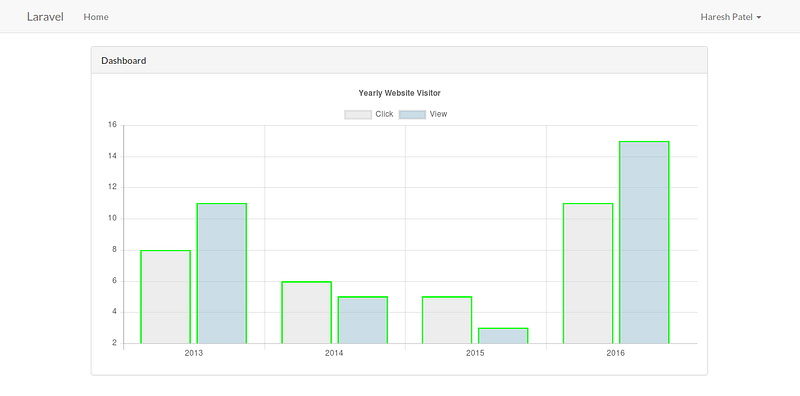The height and width of the screenshot is (396, 800).
Task: Click the Yearly Website Visitor chart title
Action: point(399,93)
